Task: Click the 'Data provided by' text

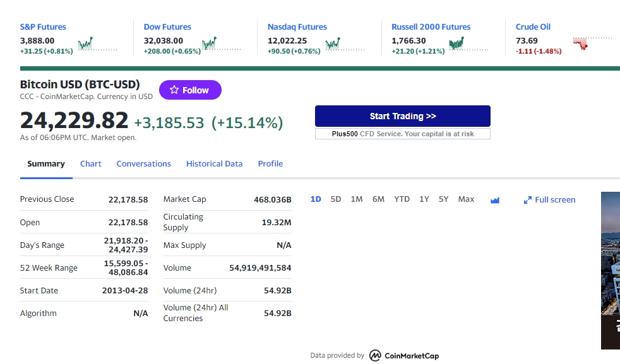Action: point(337,355)
